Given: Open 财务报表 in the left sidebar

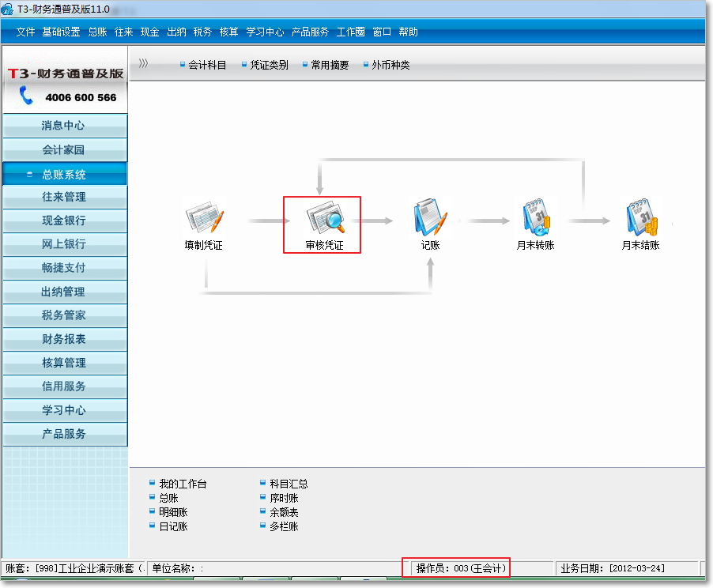Looking at the screenshot, I should click(64, 339).
